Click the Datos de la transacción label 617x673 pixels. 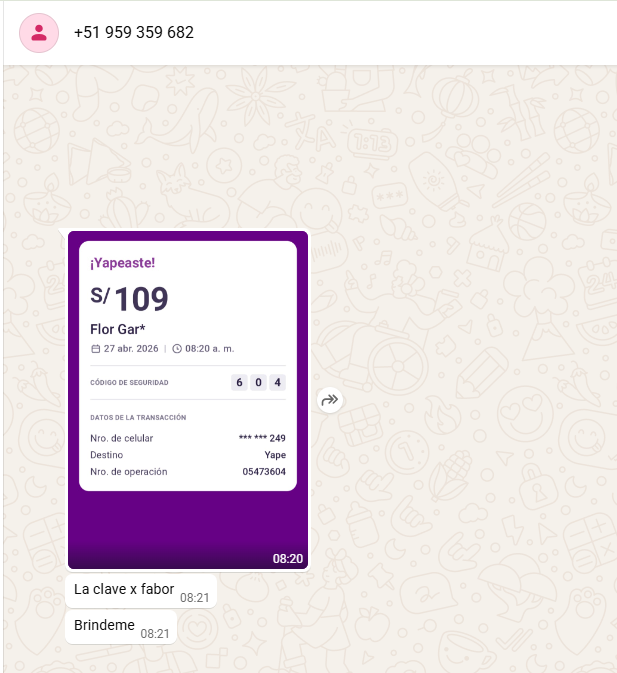137,417
